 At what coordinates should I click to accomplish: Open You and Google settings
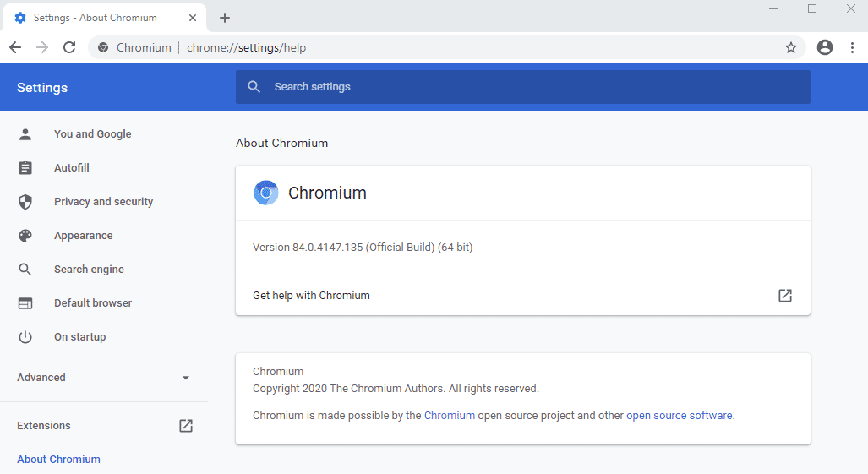(92, 134)
